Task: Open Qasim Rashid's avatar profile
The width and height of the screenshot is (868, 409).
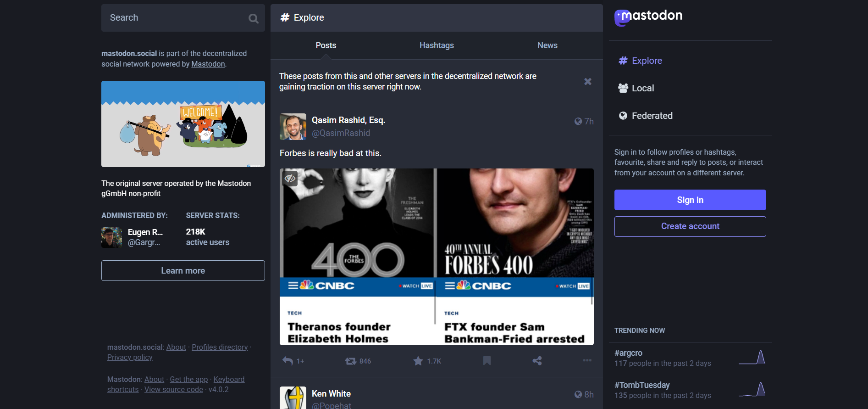Action: 293,127
